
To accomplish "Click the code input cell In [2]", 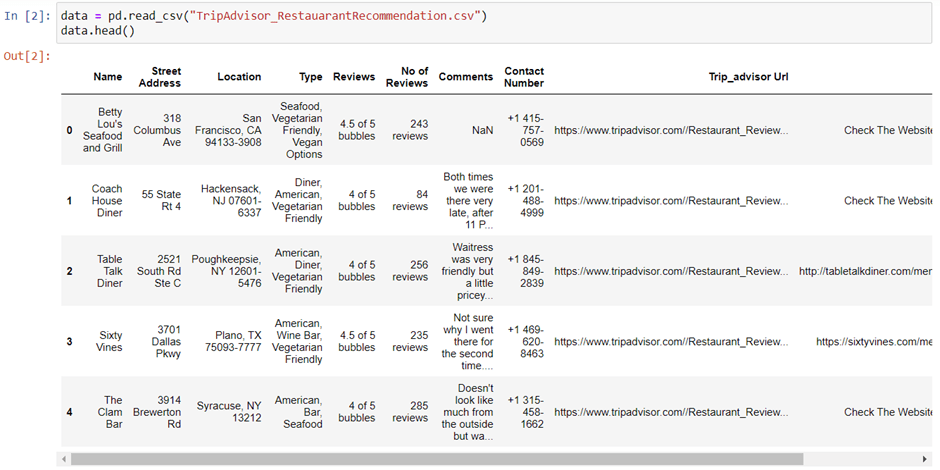I will tap(494, 23).
